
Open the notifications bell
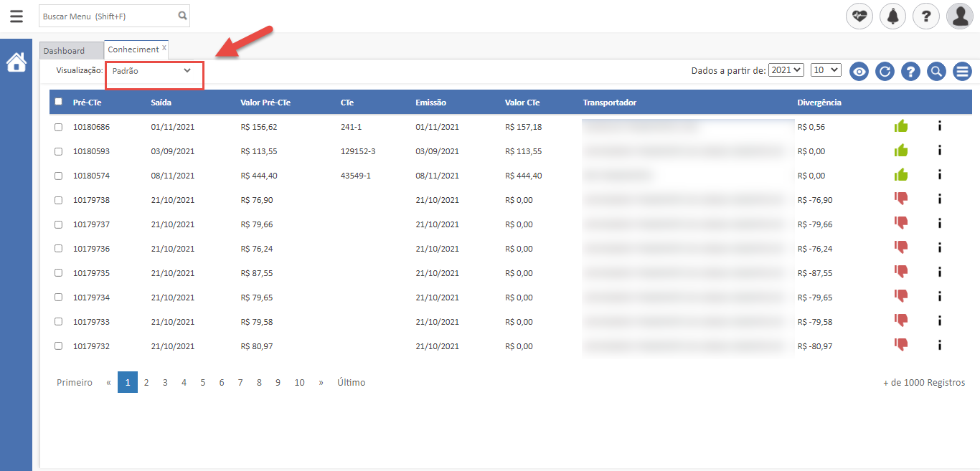pos(892,16)
